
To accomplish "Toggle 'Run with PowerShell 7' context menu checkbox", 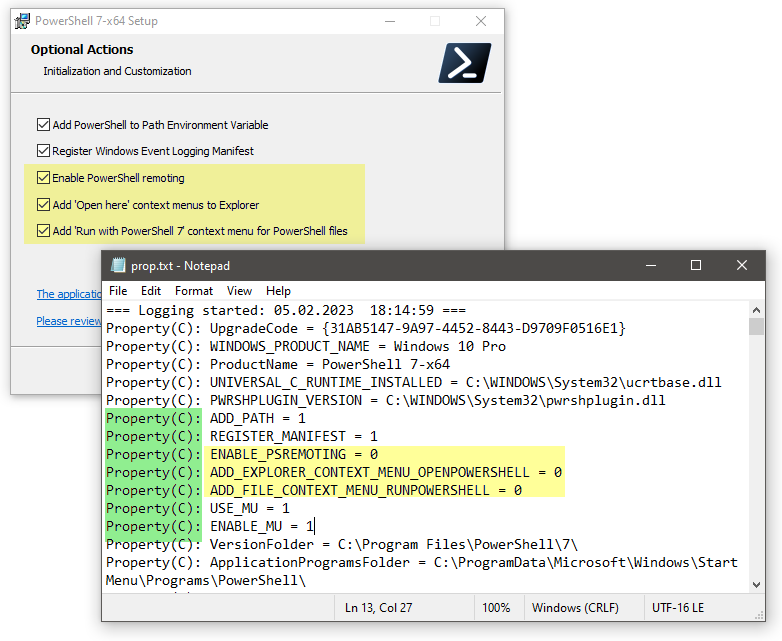I will tap(43, 230).
